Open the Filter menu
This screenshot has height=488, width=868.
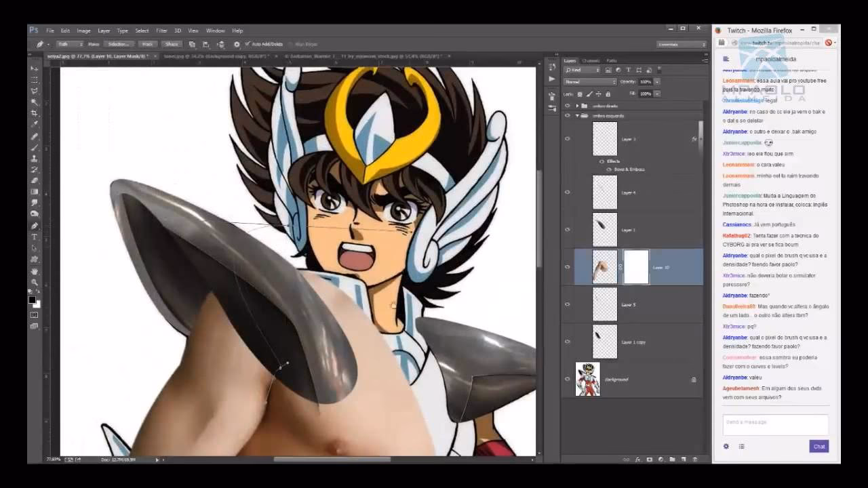161,30
